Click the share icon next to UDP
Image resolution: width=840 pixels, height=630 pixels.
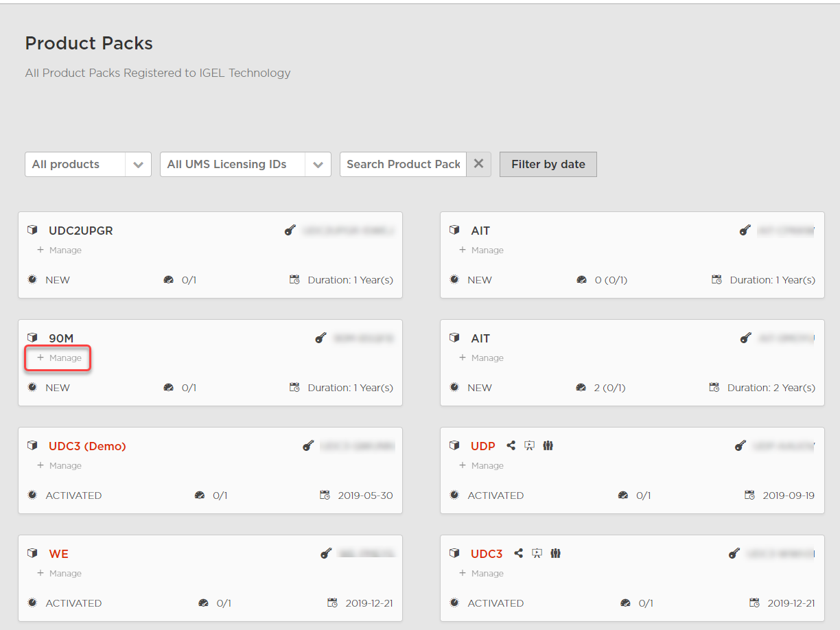click(511, 446)
